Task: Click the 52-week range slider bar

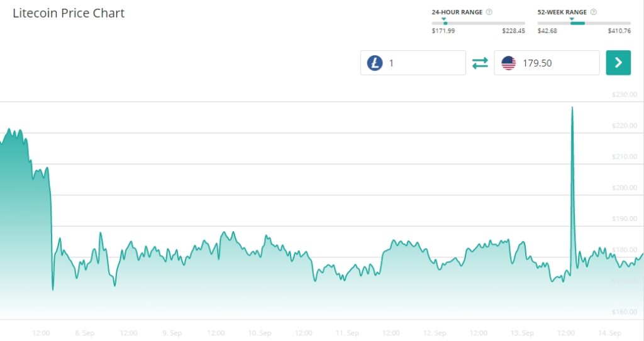Action: (584, 23)
